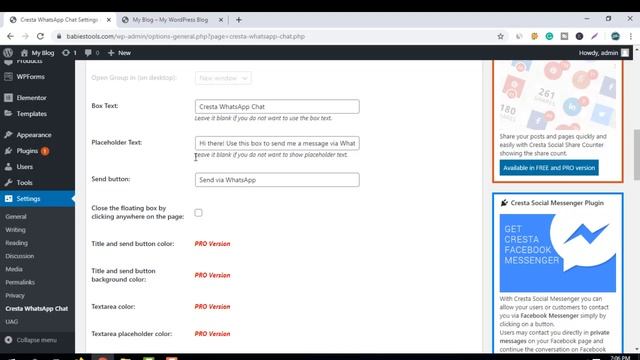The height and width of the screenshot is (360, 640).
Task: Edit the Send button text field
Action: (x=277, y=180)
